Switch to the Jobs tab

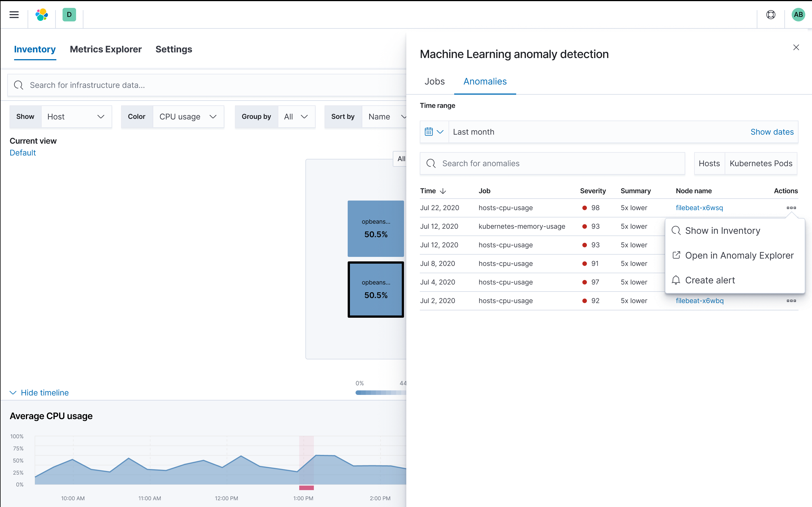434,81
